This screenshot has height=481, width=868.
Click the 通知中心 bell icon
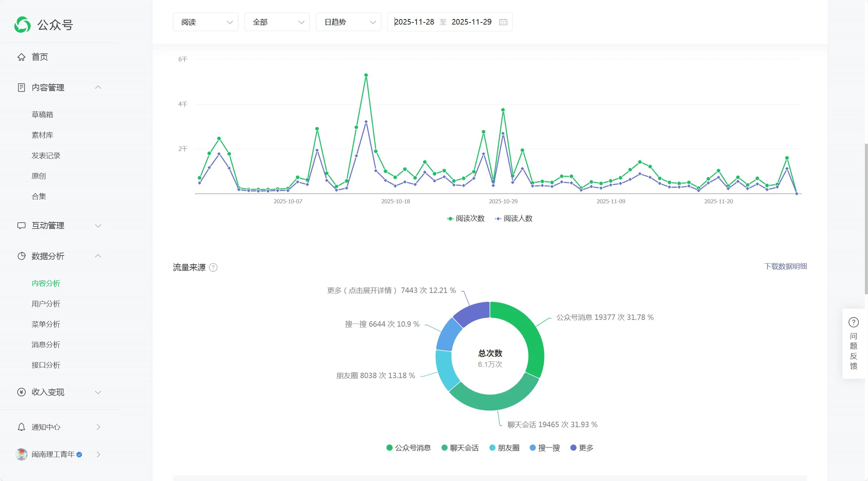pos(21,427)
